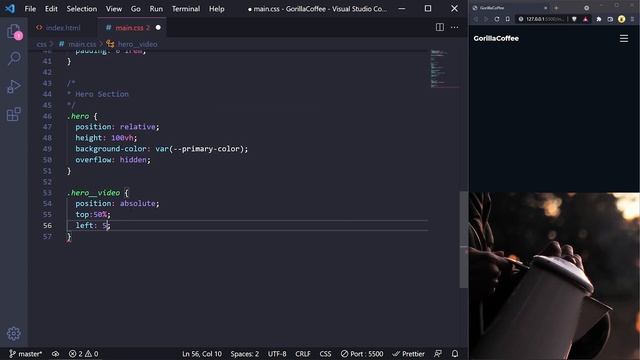
Task: Click Ln 56, Col 10 position indicator
Action: tap(202, 354)
